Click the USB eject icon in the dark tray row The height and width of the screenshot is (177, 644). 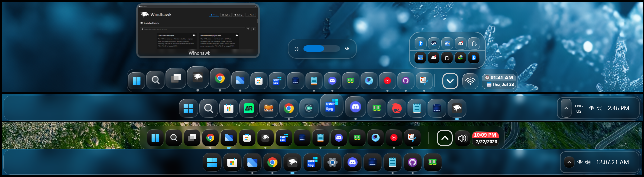click(447, 58)
